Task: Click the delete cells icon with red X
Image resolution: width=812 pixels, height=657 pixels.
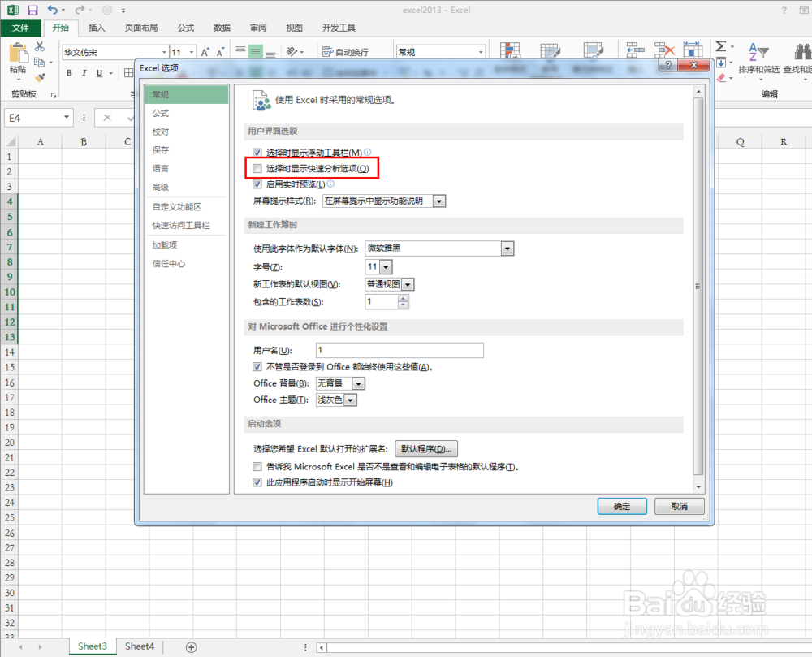Action: (664, 50)
